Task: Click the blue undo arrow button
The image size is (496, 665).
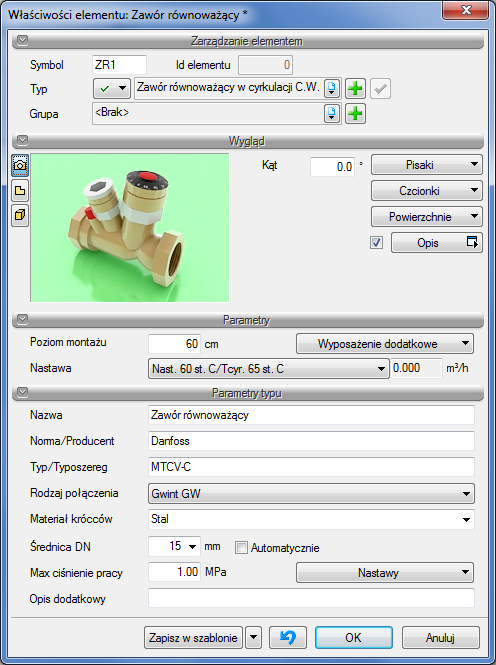Action: point(288,637)
